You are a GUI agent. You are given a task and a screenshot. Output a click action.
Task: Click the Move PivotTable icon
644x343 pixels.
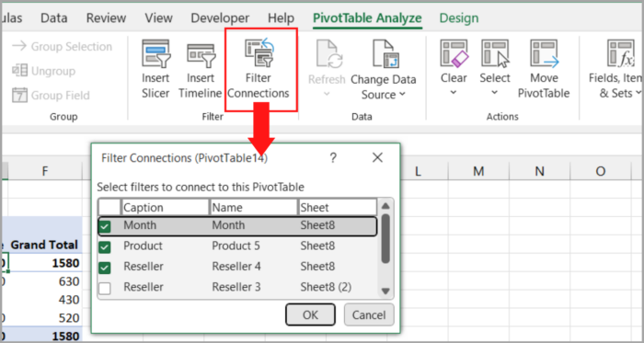(545, 53)
